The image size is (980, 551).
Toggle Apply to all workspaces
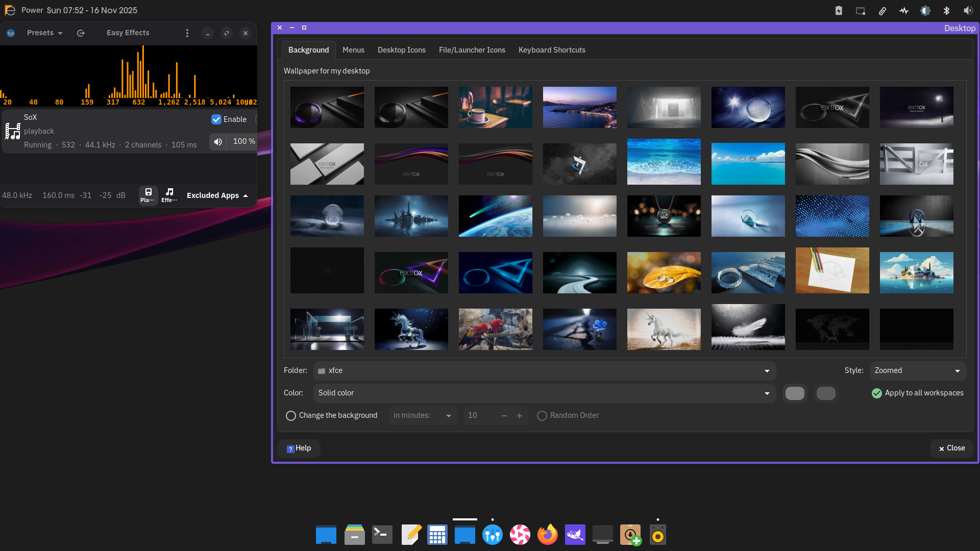click(877, 393)
